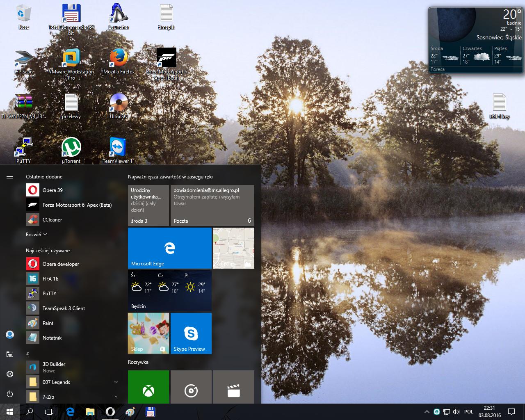Screen dimensions: 525x420
Task: Open the Action Center notifications icon
Action: (x=511, y=412)
